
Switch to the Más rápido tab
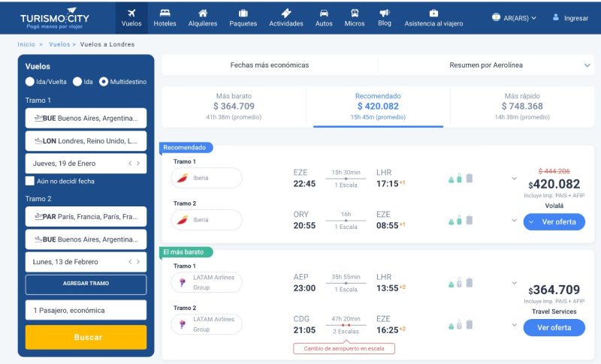coord(522,107)
